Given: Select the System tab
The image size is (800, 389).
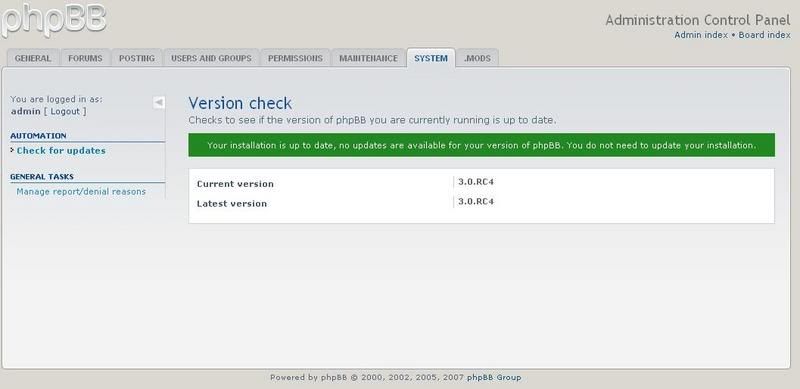Looking at the screenshot, I should click(431, 58).
